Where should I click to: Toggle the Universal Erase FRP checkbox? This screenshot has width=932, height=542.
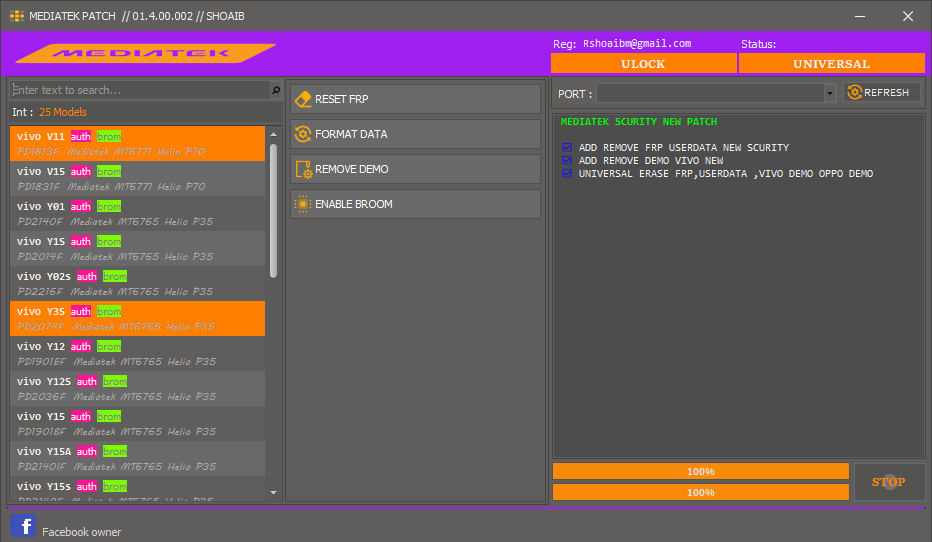(x=567, y=174)
